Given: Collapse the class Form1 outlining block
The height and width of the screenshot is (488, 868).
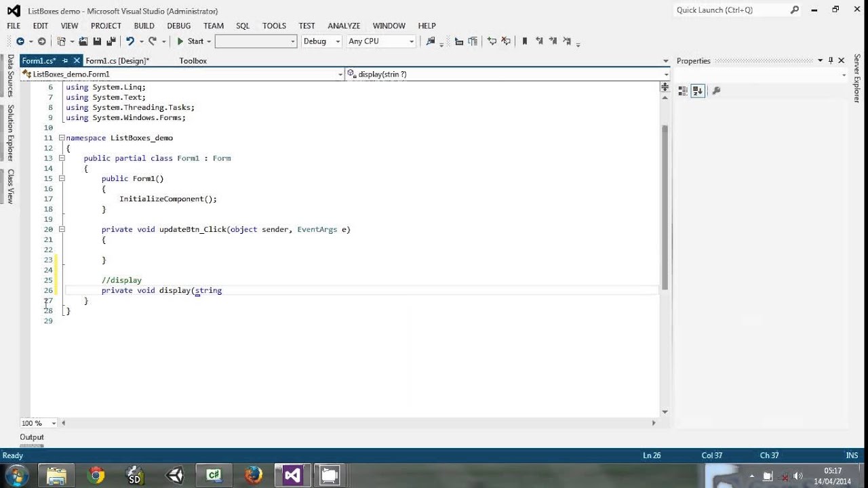Looking at the screenshot, I should pos(62,158).
